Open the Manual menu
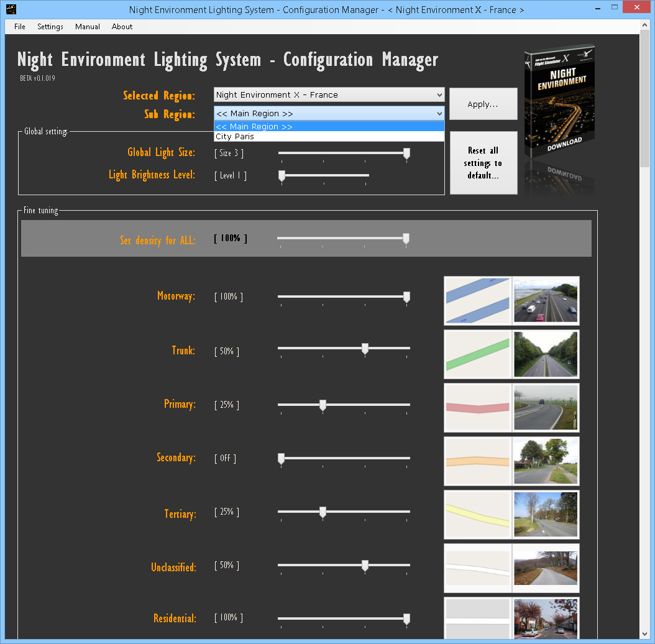The height and width of the screenshot is (644, 655). pyautogui.click(x=87, y=27)
